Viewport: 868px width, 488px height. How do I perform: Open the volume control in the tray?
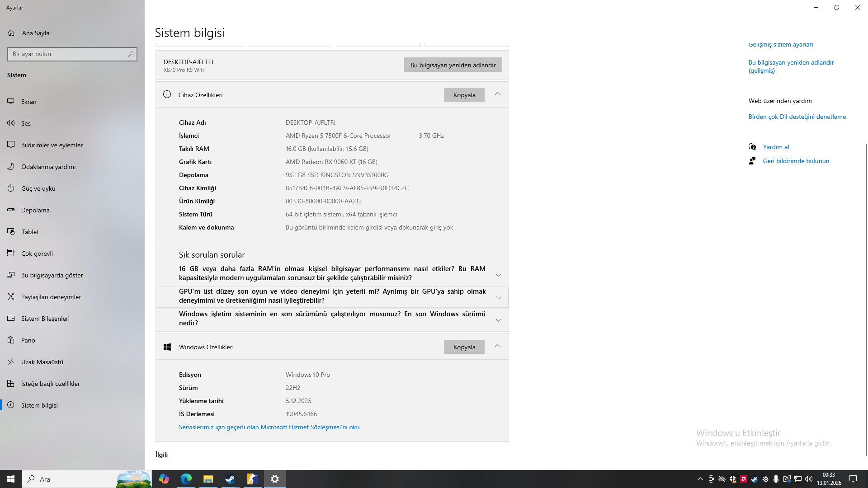pos(809,479)
